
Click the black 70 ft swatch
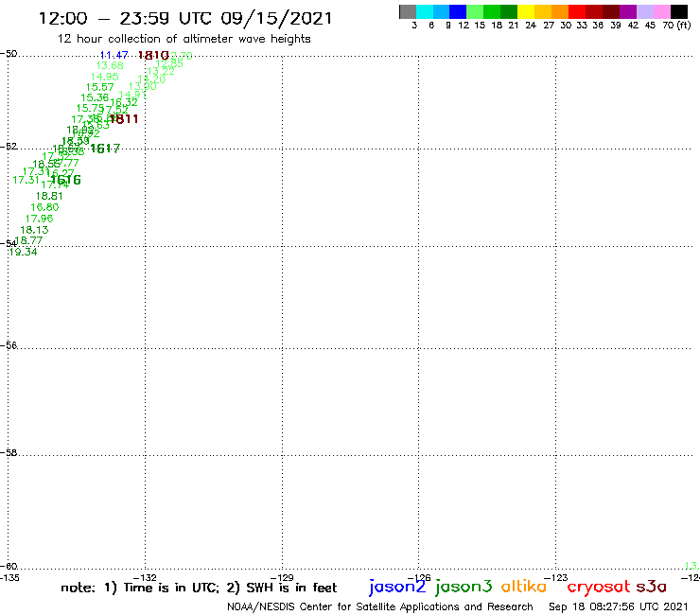[x=678, y=11]
